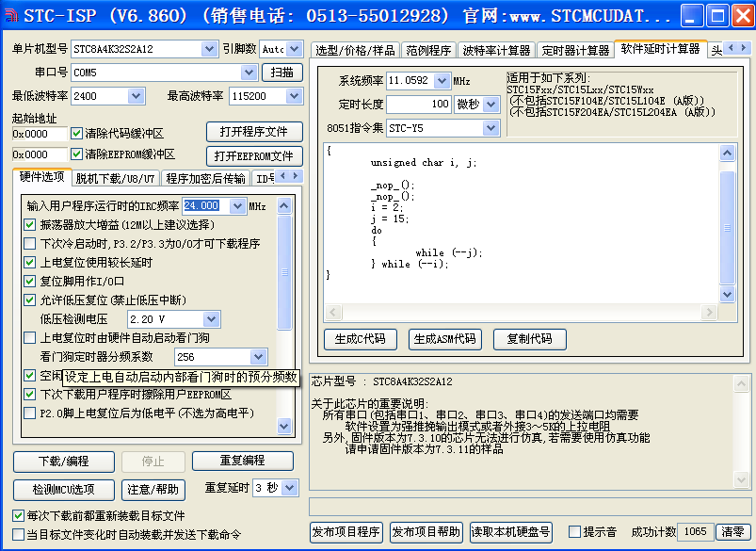The height and width of the screenshot is (551, 756).
Task: Toggle 下次下载用户程序时擦除用户EEPROM区 checkbox
Action: click(30, 395)
